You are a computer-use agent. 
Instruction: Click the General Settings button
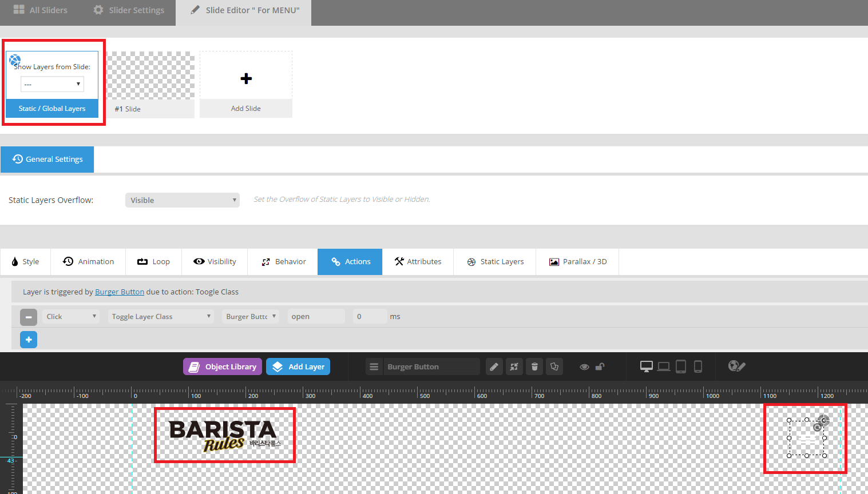pyautogui.click(x=47, y=159)
